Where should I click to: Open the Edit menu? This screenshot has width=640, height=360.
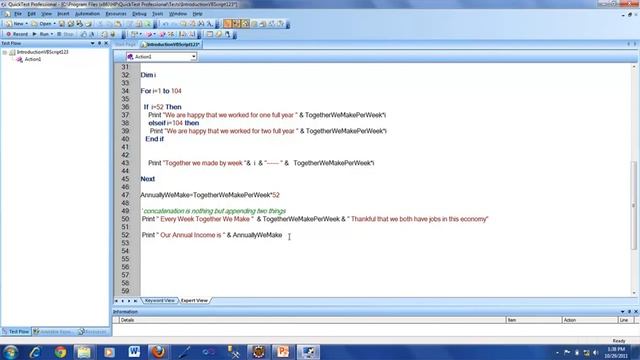tap(31, 14)
